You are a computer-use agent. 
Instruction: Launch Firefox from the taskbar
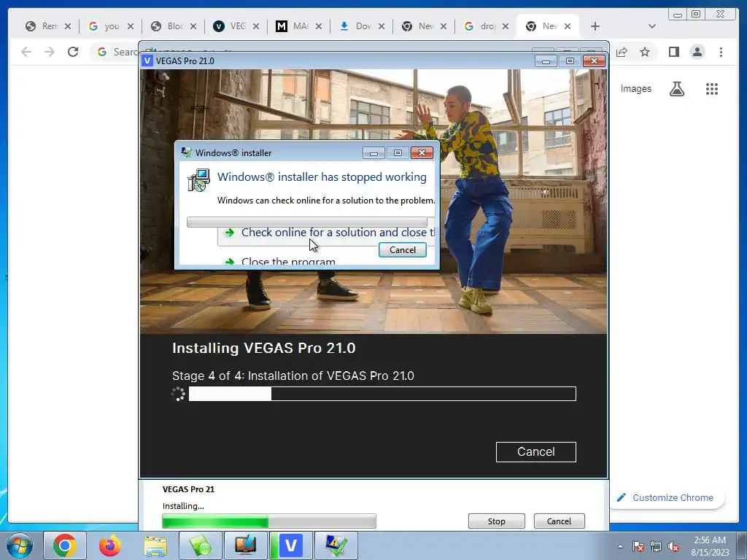coord(110,545)
